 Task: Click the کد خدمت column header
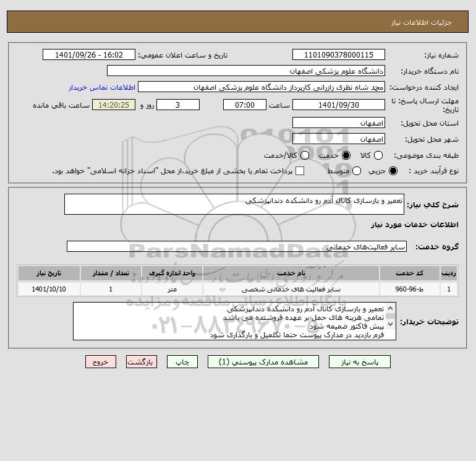click(409, 273)
